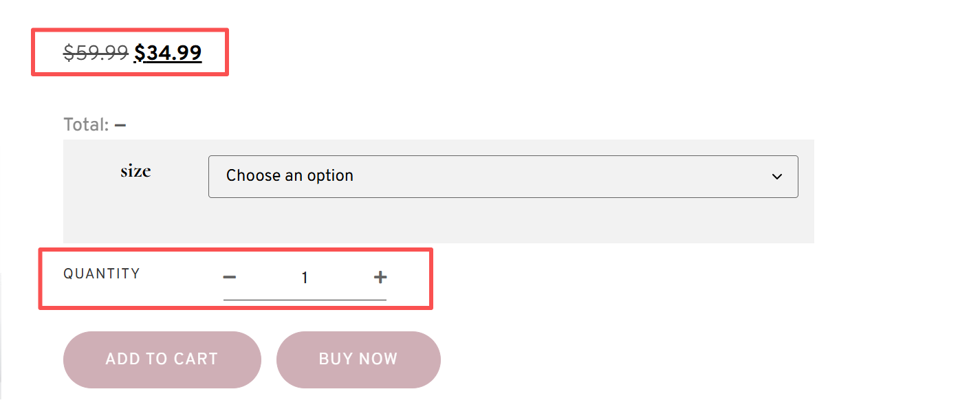
Task: Click the underline beneath the quantity stepper
Action: click(305, 300)
